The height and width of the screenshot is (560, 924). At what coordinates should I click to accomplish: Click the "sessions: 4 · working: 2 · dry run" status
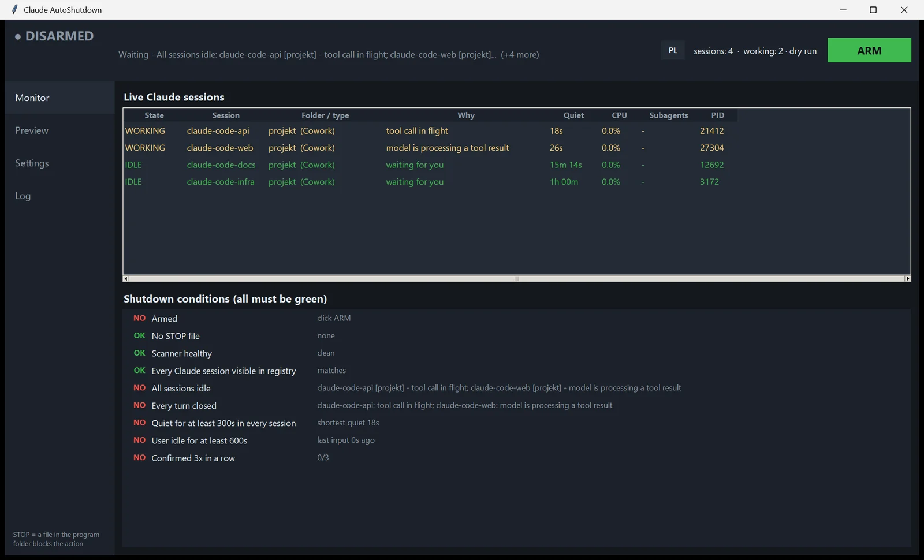(x=755, y=51)
